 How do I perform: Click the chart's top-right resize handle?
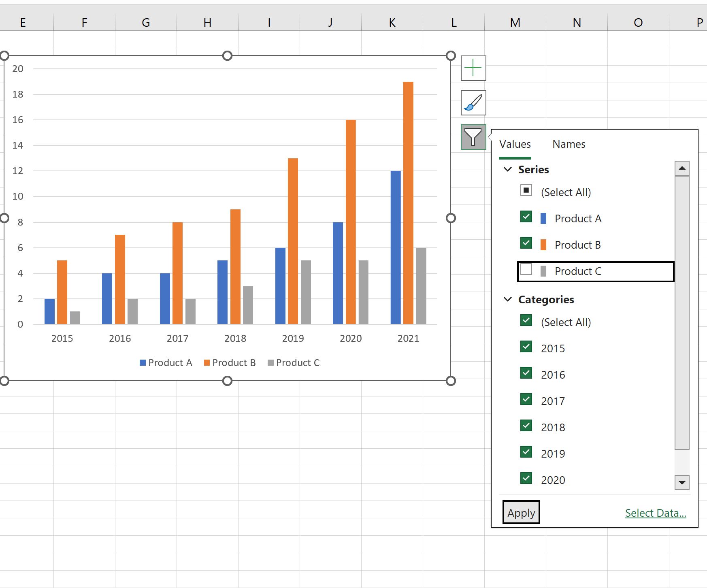point(451,55)
